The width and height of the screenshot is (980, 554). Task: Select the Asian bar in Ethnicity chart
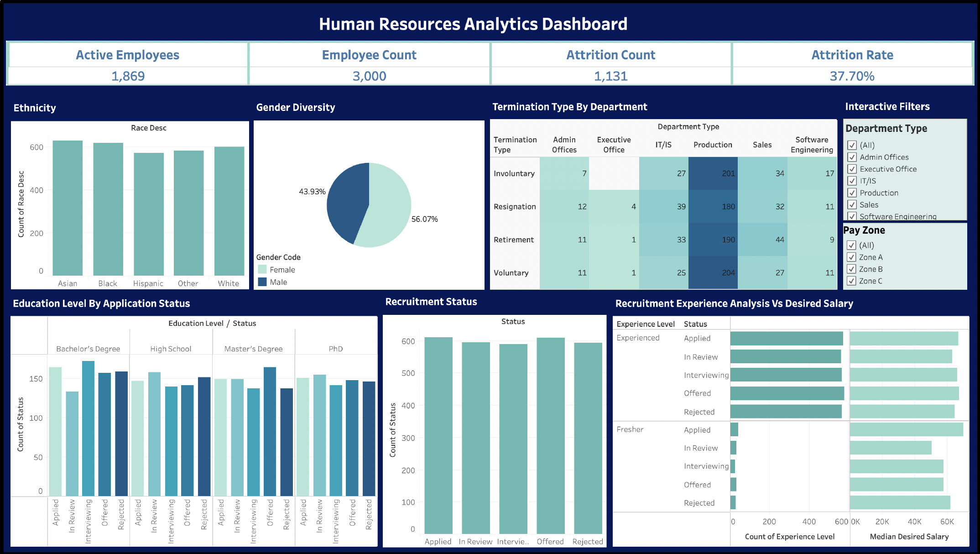(x=68, y=208)
